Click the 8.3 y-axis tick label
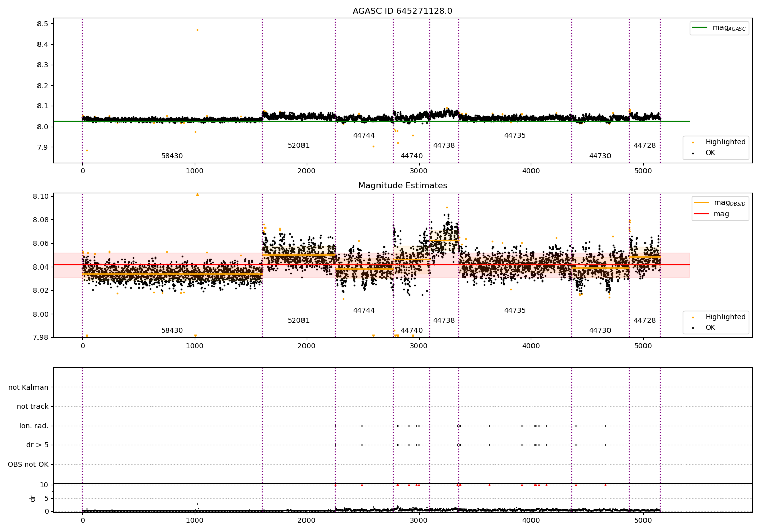 pos(43,65)
